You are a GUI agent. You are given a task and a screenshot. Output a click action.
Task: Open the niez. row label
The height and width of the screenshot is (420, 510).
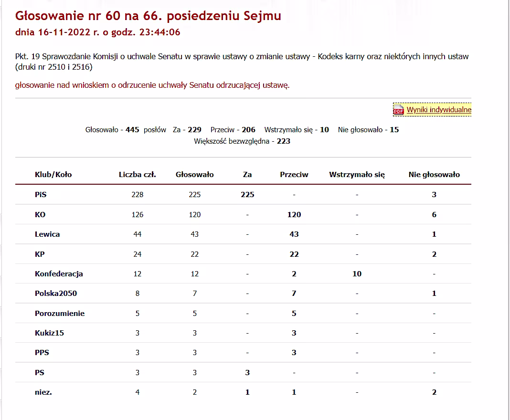(x=43, y=392)
